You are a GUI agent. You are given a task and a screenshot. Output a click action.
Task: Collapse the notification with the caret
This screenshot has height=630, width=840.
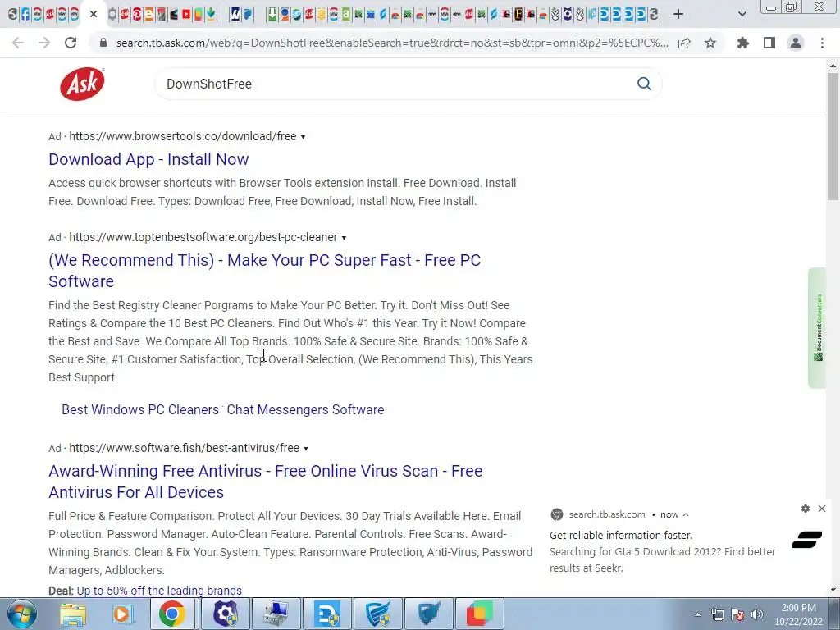[x=686, y=515]
